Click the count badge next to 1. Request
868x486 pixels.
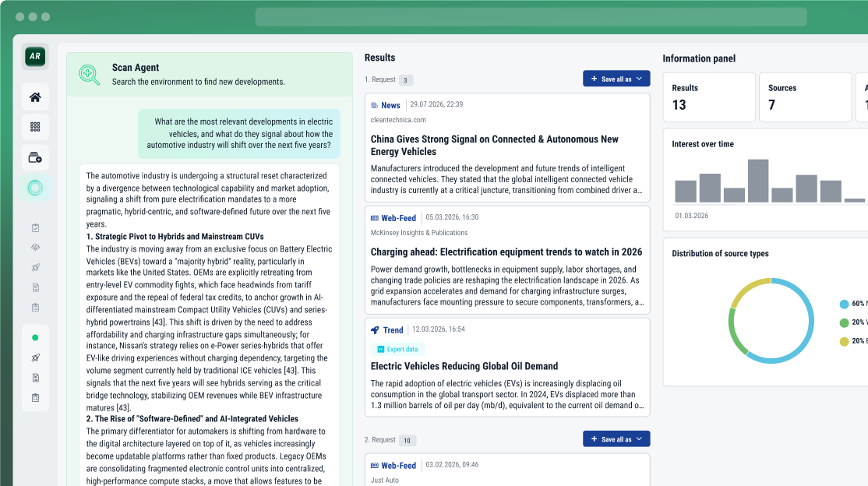[406, 80]
